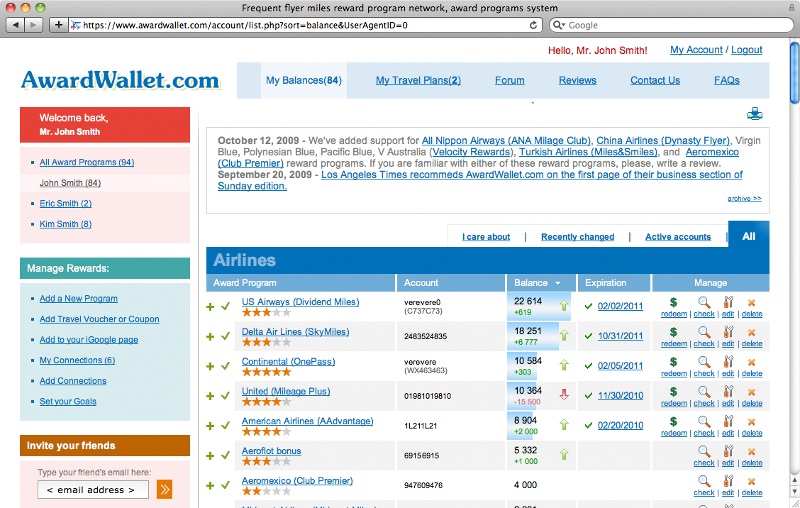Toggle the green checkmark beside Aeroflot bonus row
800x508 pixels.
click(x=226, y=455)
